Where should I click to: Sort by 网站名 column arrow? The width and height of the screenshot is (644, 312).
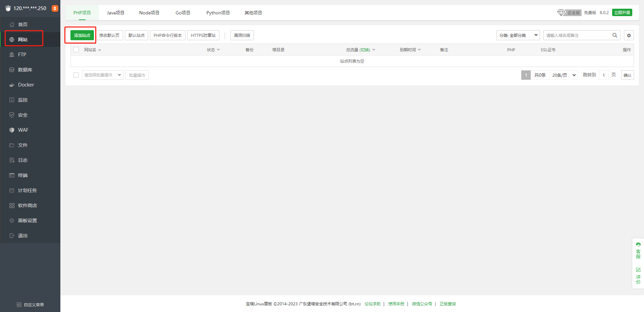(x=100, y=50)
